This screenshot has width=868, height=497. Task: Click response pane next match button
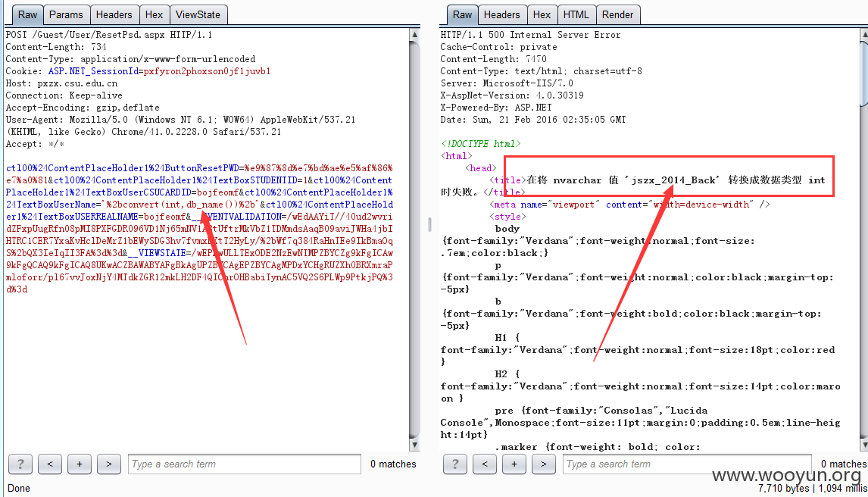[543, 464]
